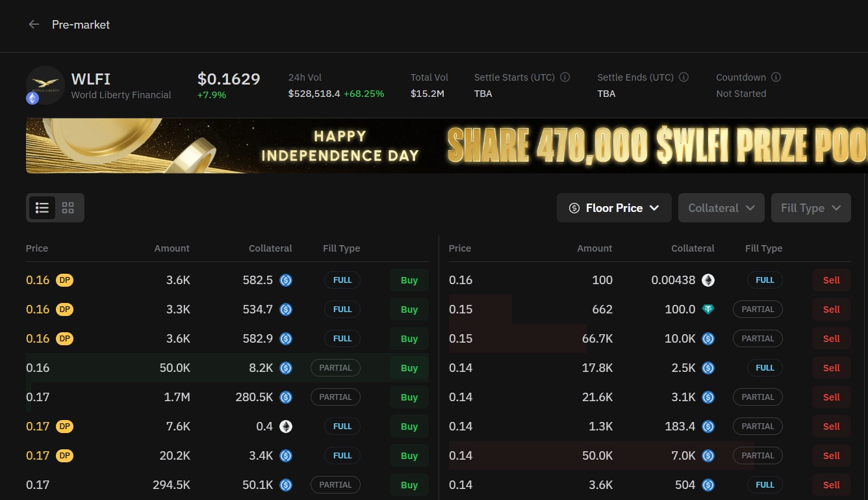Click the DP badge on first row

[x=64, y=280]
